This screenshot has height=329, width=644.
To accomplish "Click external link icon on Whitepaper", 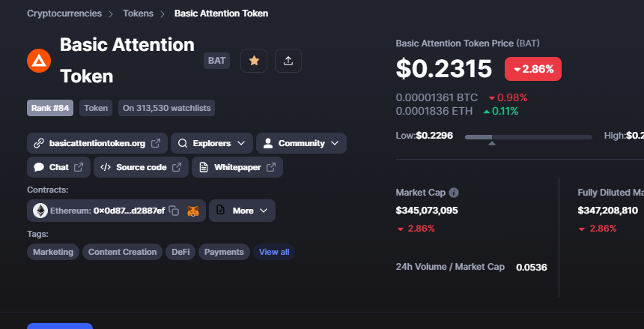I will [271, 167].
